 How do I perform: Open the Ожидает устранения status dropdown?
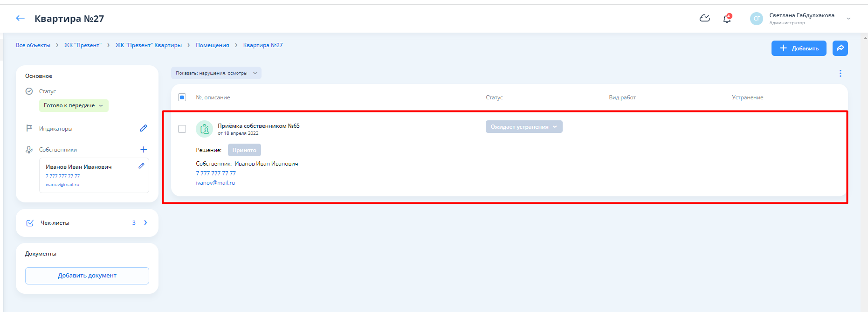coord(524,127)
